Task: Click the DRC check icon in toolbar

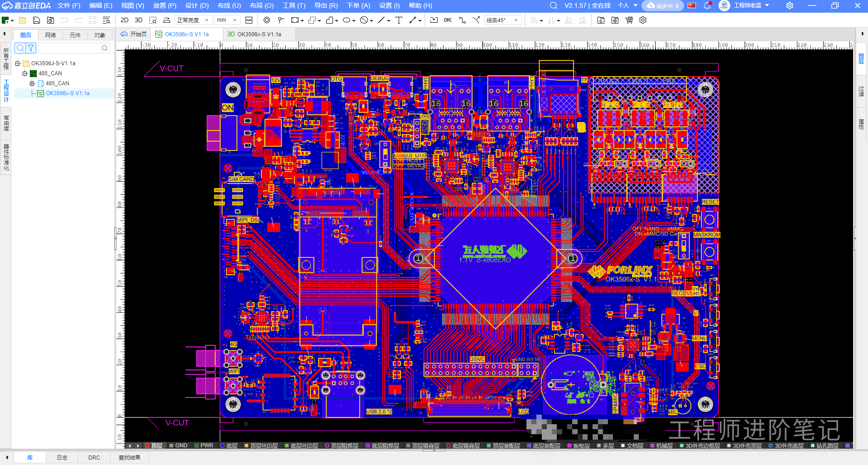Action: [448, 20]
